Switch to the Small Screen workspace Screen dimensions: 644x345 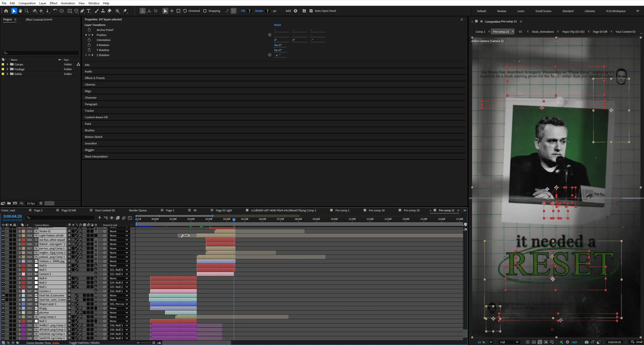tap(543, 11)
